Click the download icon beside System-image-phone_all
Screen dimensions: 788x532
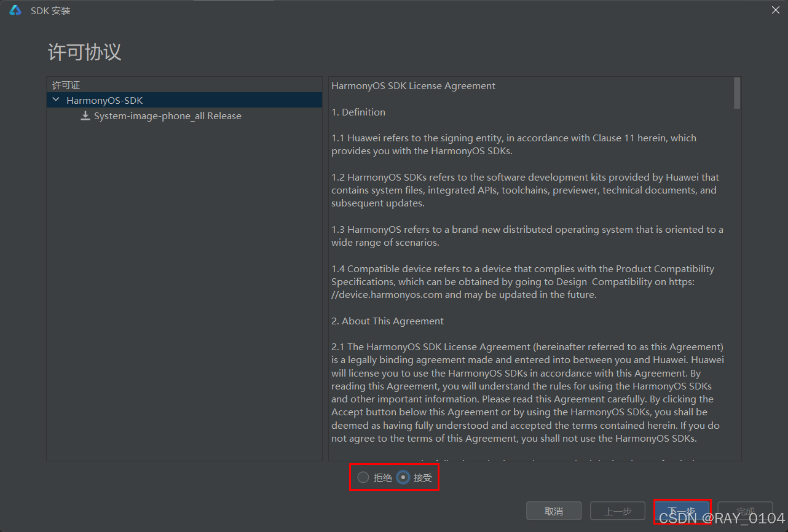(x=85, y=115)
